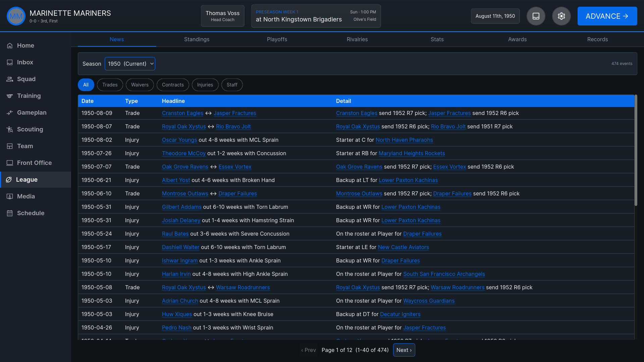Filter news by Staff
Image resolution: width=644 pixels, height=362 pixels.
coord(232,85)
